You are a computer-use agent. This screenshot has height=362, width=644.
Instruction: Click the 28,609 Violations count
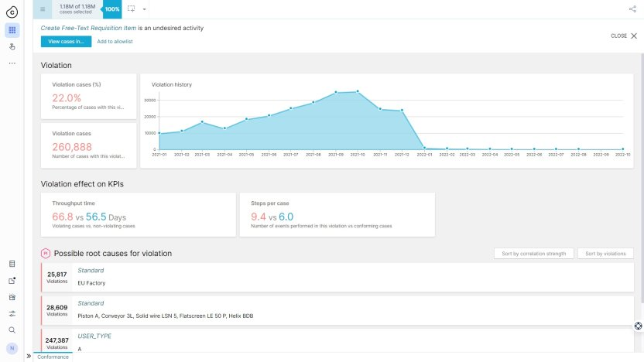(57, 310)
